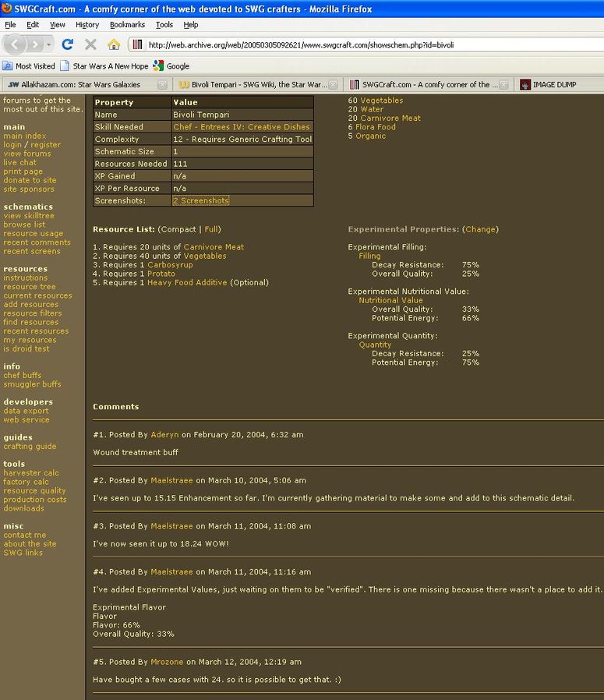Viewport: 604px width, 700px height.
Task: Click the Chef - Entrees IV skill link
Action: click(241, 127)
